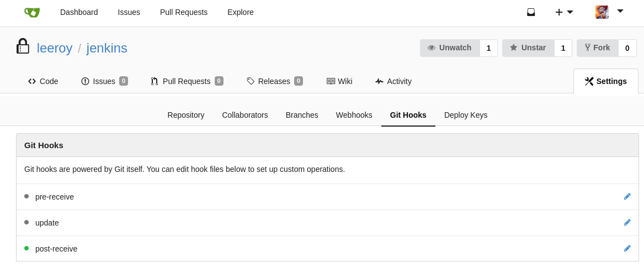
Task: Click the gray pre-receive status dot
Action: (x=26, y=196)
